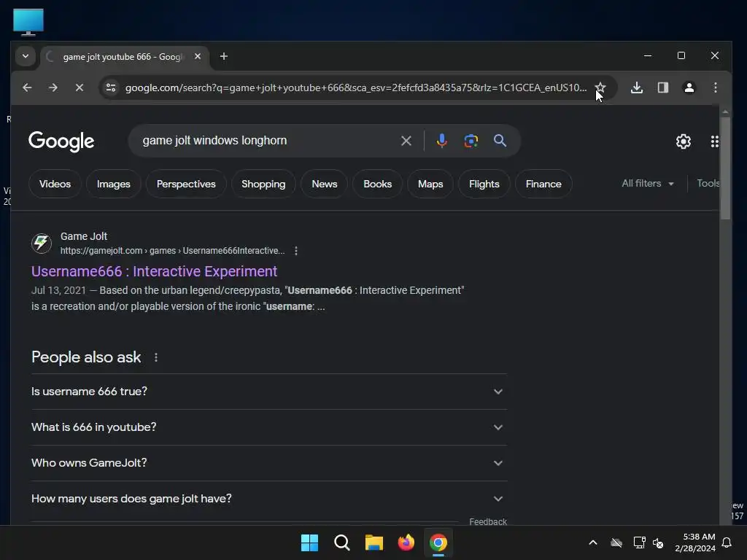The image size is (747, 560).
Task: Search by image with Lens icon
Action: 471,141
